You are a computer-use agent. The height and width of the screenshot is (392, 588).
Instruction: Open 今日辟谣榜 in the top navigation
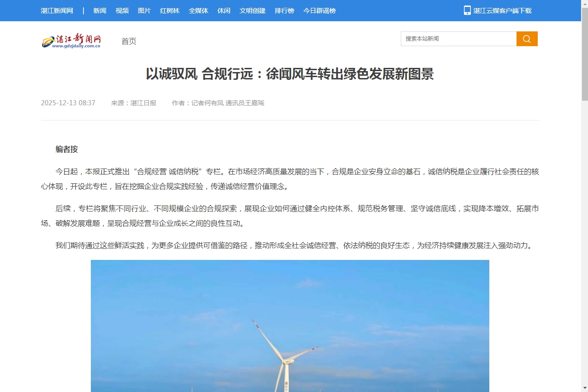point(319,11)
